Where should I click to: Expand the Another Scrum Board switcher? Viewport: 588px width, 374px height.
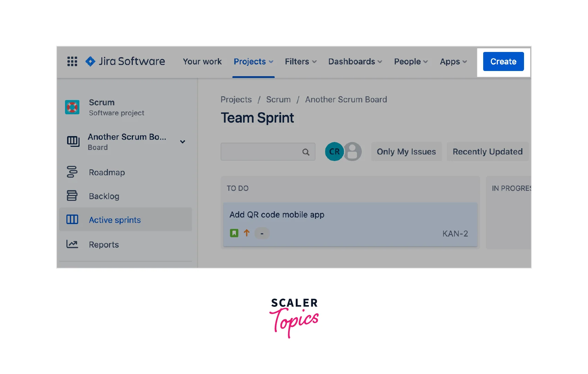[x=183, y=142]
